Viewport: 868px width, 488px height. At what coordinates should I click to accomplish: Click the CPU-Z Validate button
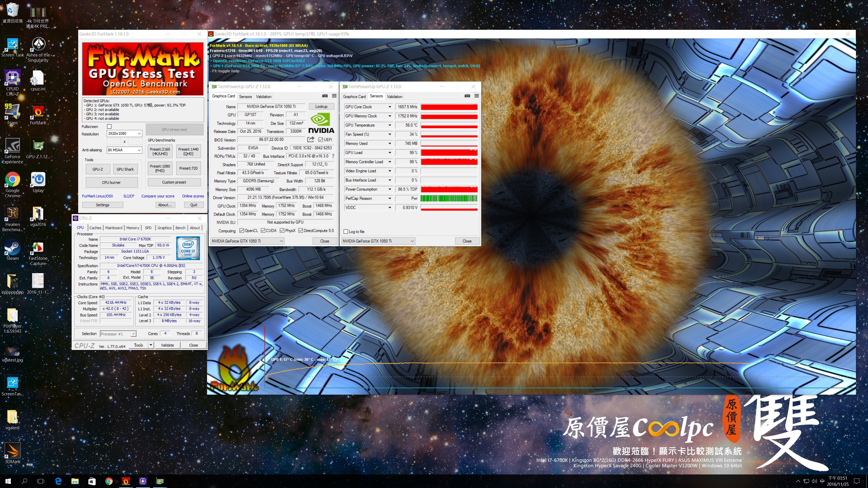click(x=167, y=345)
